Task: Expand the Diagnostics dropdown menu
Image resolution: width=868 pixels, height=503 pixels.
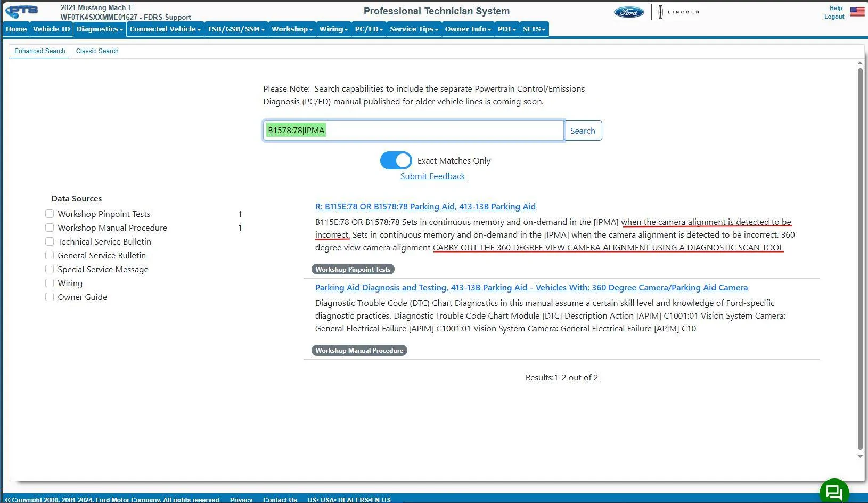Action: 100,29
